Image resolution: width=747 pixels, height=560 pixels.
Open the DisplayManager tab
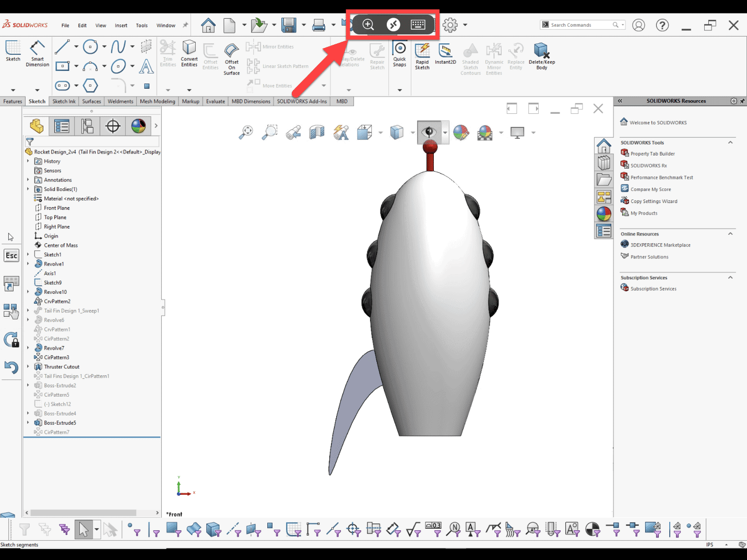point(138,126)
